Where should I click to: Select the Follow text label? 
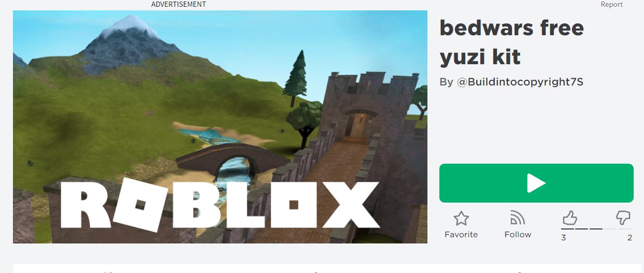click(518, 235)
